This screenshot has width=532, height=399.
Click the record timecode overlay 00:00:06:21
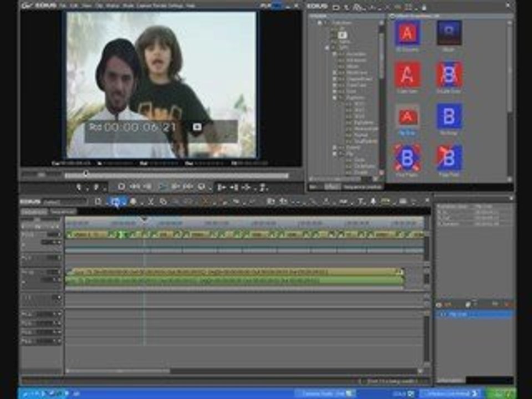pyautogui.click(x=132, y=128)
